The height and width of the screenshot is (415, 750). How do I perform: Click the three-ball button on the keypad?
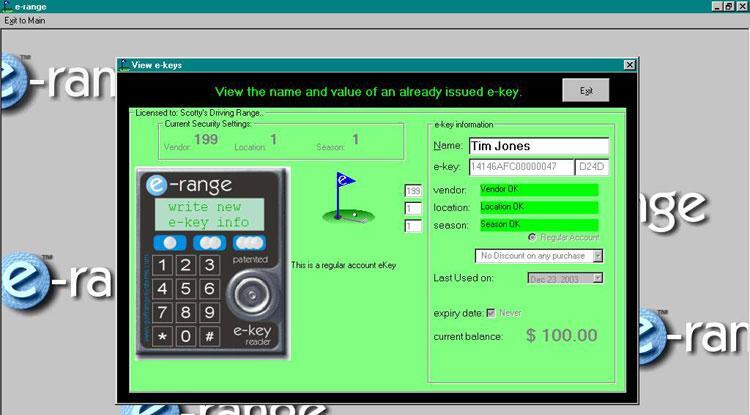point(247,243)
